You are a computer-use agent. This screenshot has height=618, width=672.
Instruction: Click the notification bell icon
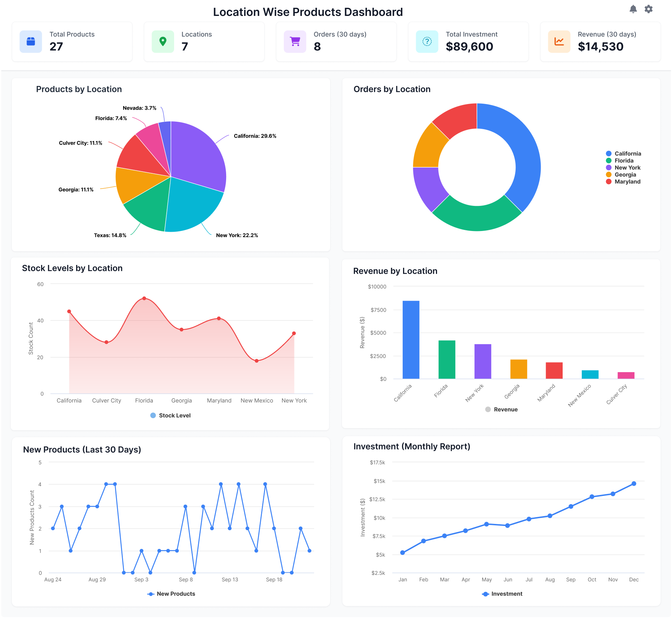click(x=633, y=9)
